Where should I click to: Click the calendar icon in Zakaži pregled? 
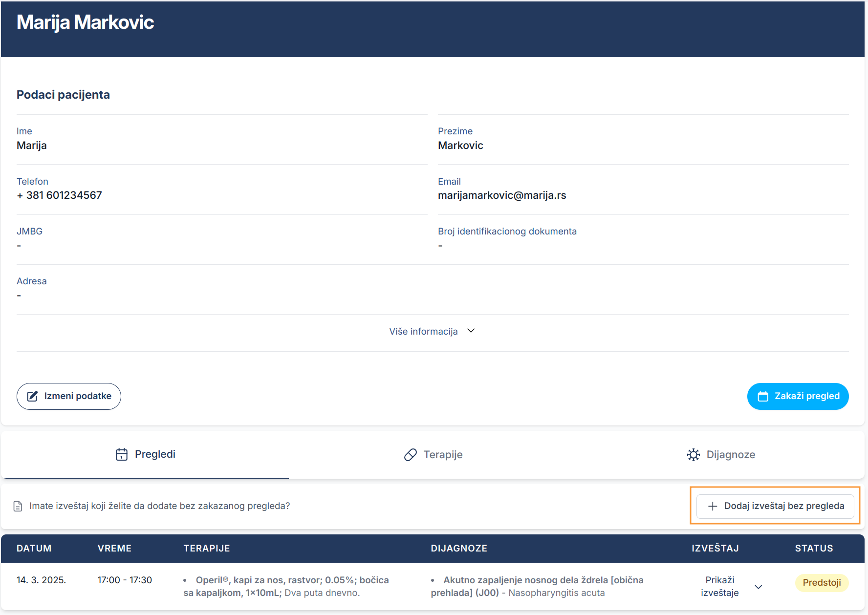[x=762, y=396]
